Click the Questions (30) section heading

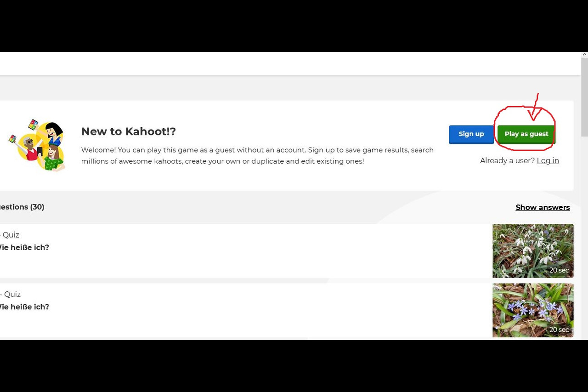(x=22, y=207)
